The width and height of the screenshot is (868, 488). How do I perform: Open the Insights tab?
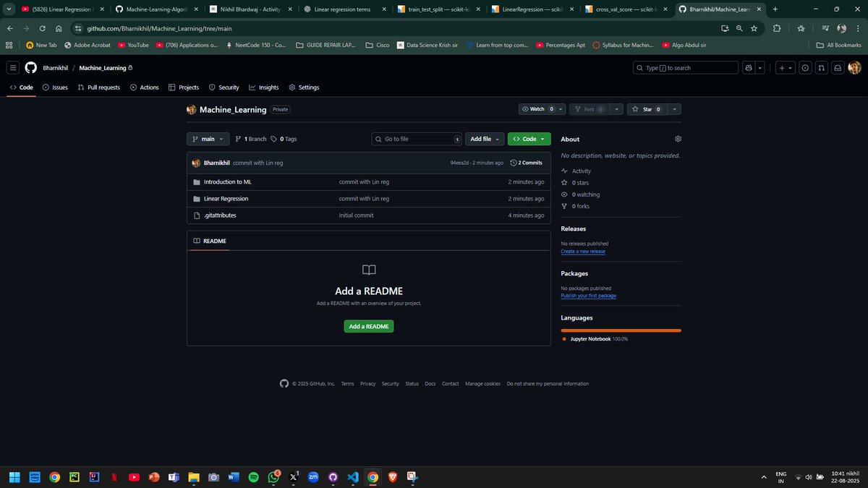click(264, 87)
